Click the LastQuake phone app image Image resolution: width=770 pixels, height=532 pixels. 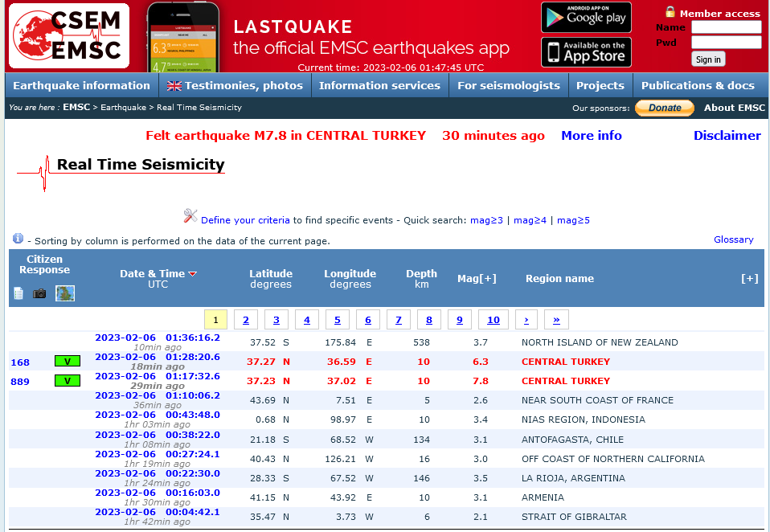point(183,37)
